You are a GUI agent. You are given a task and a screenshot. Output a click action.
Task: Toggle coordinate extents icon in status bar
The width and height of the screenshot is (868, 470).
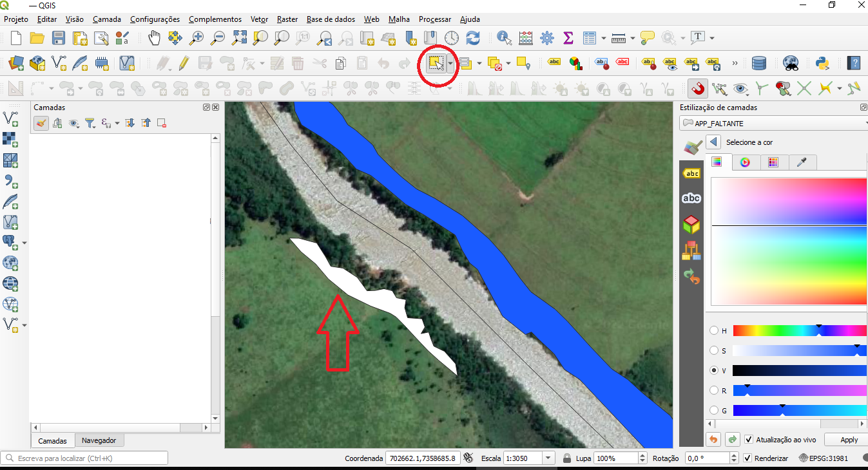tap(468, 458)
